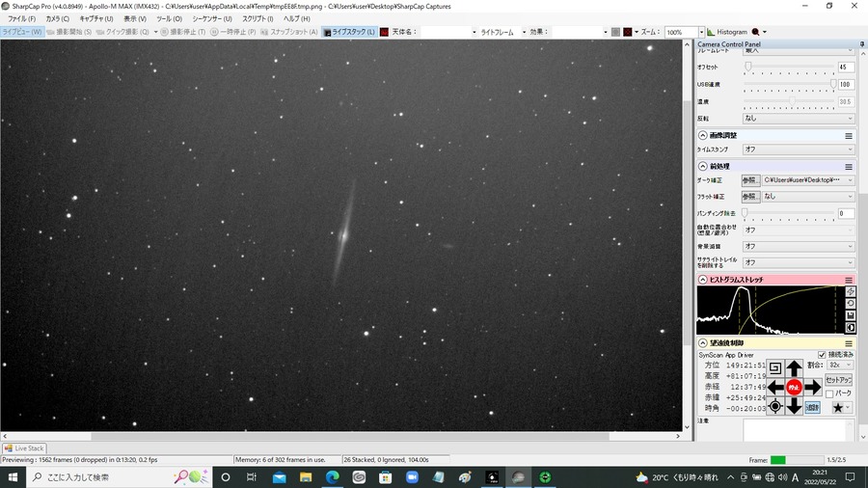Open the 画像調整 section hamburger menu

pos(849,136)
